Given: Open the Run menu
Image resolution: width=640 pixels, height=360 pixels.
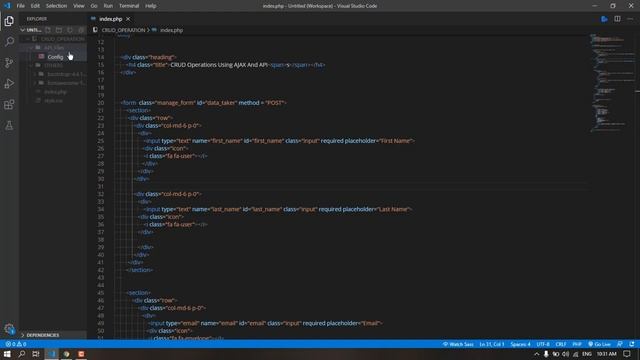Looking at the screenshot, I should [x=108, y=6].
